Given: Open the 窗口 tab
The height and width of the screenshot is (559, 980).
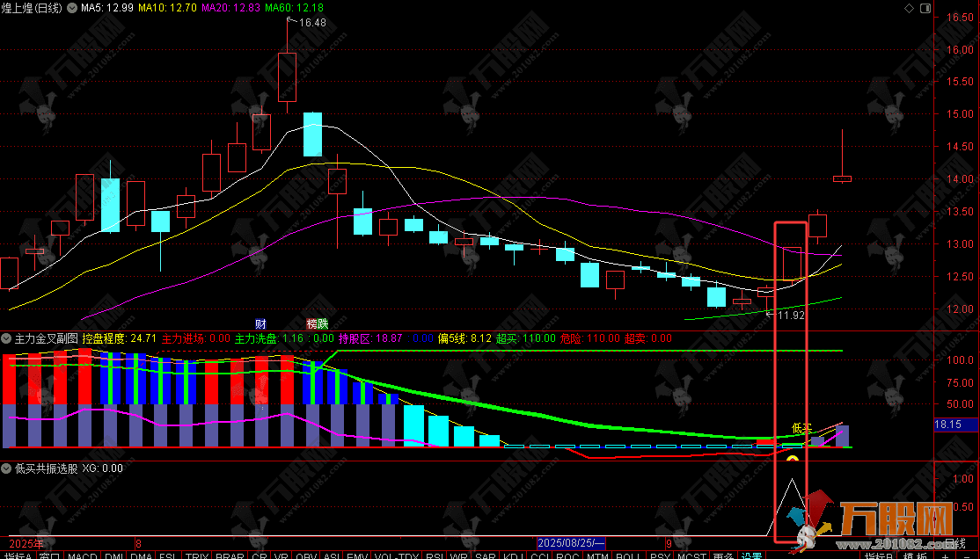Looking at the screenshot, I should (49, 555).
